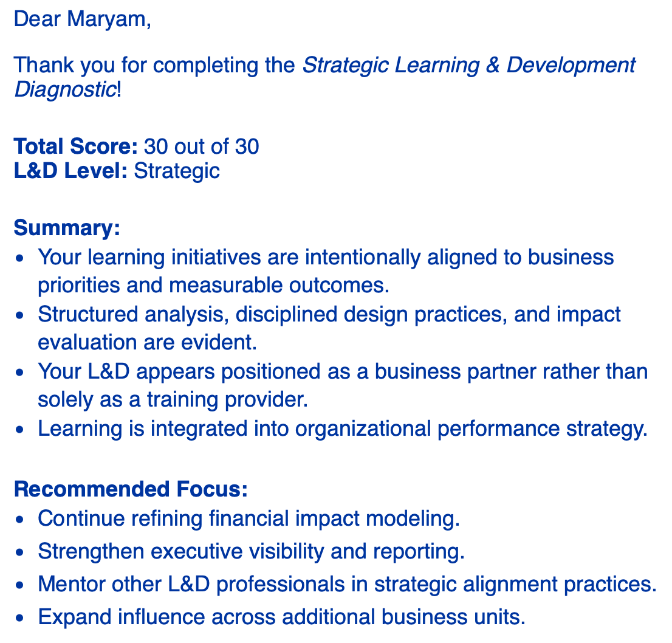
Task: Click the "Thank you for completing" text
Action: pos(154,64)
